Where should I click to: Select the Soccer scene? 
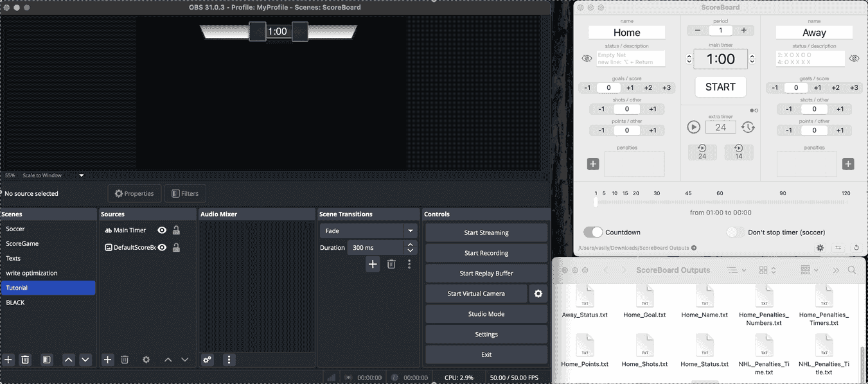[48, 229]
